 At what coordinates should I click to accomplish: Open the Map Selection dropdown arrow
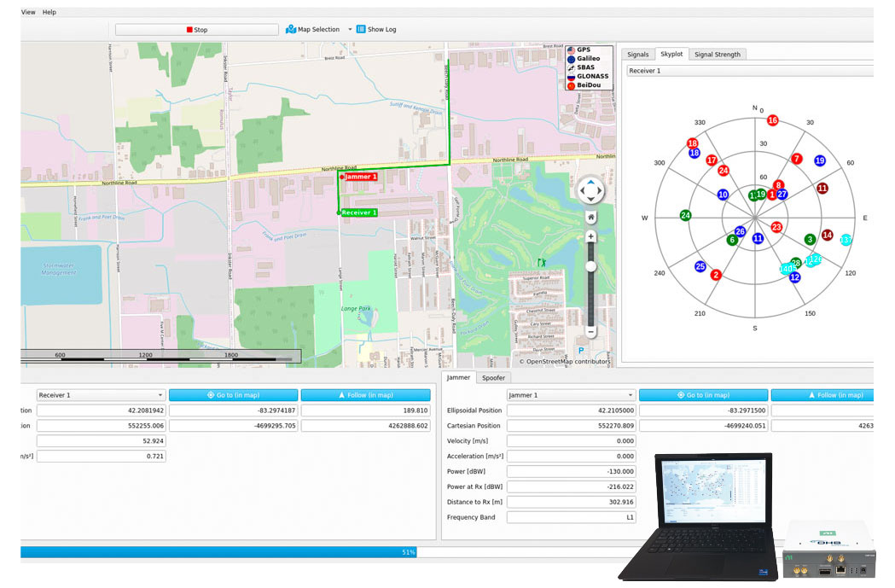coord(350,30)
